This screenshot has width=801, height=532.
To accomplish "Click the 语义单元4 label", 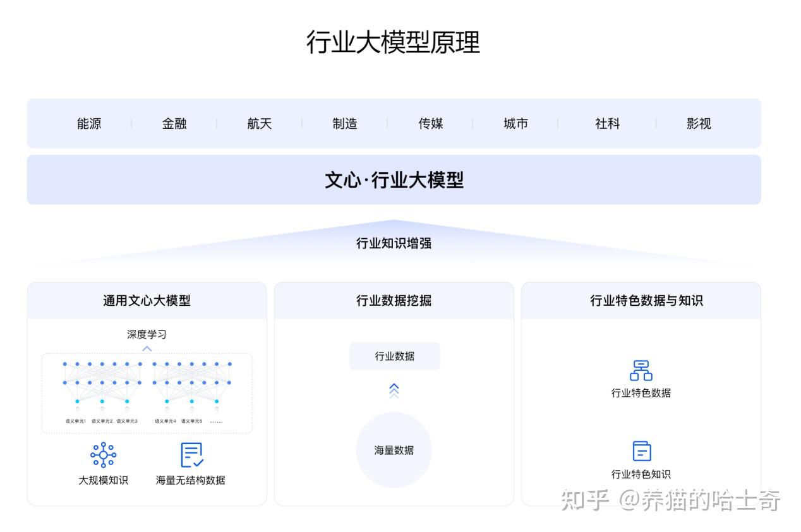I will [x=166, y=421].
